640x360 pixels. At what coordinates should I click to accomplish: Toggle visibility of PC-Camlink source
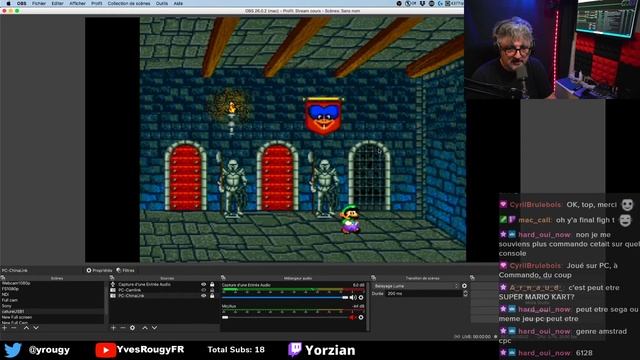[203, 290]
